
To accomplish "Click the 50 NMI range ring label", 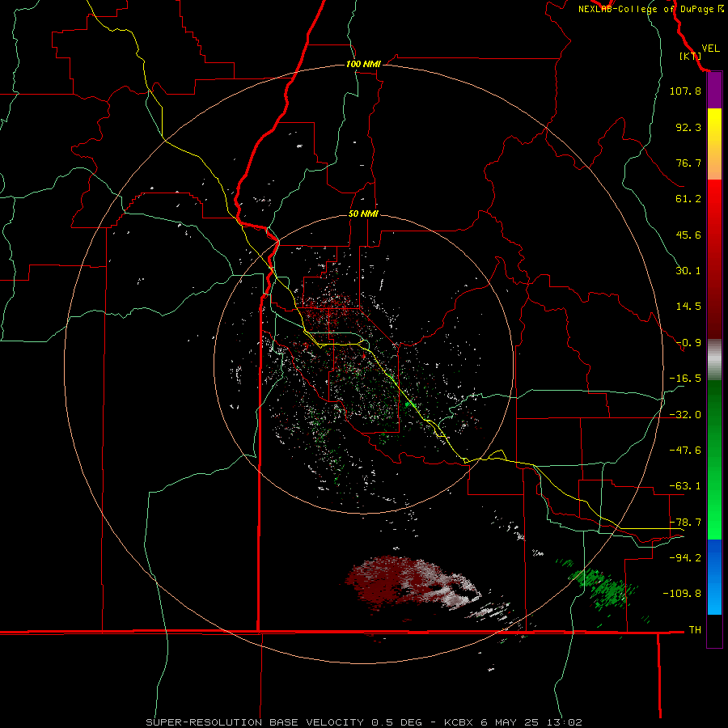I will [x=363, y=214].
